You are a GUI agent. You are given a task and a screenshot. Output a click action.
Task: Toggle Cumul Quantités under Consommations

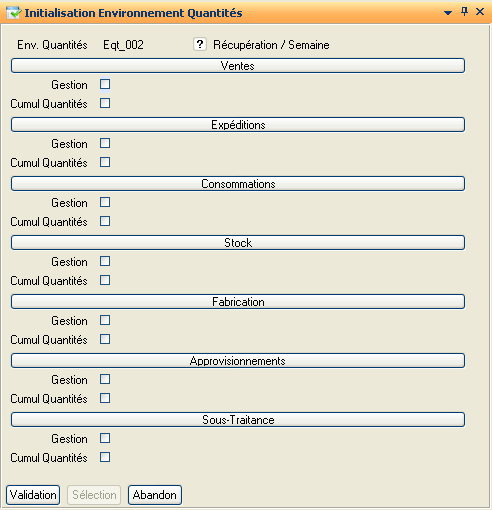point(105,221)
